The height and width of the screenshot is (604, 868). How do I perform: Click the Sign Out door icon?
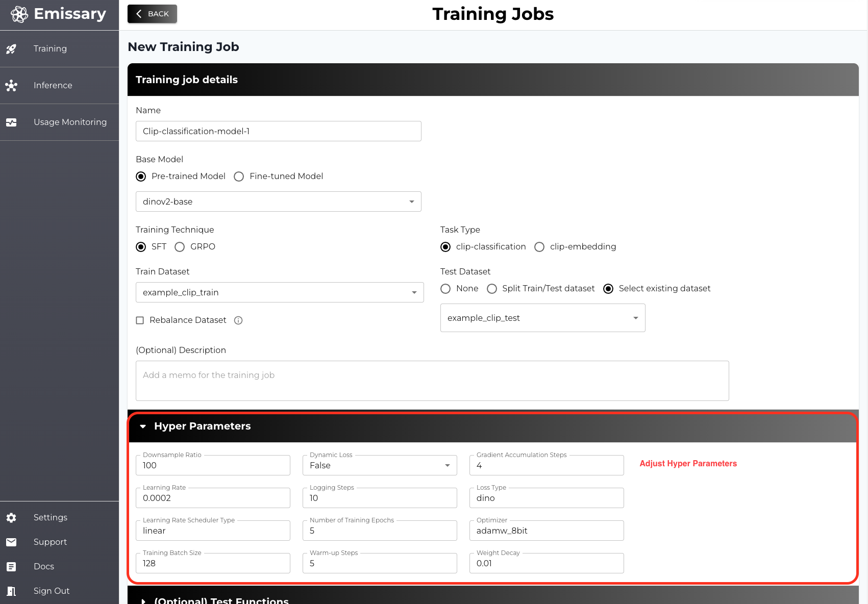[x=11, y=591]
